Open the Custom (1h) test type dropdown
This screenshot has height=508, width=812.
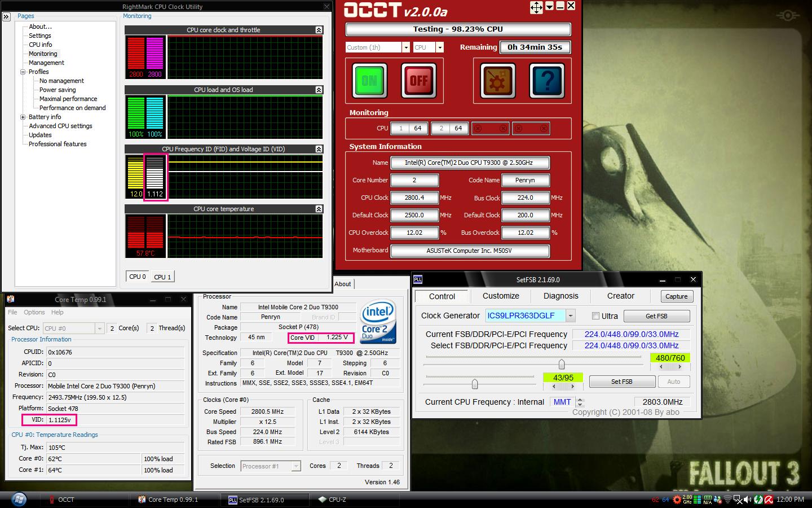[x=405, y=47]
